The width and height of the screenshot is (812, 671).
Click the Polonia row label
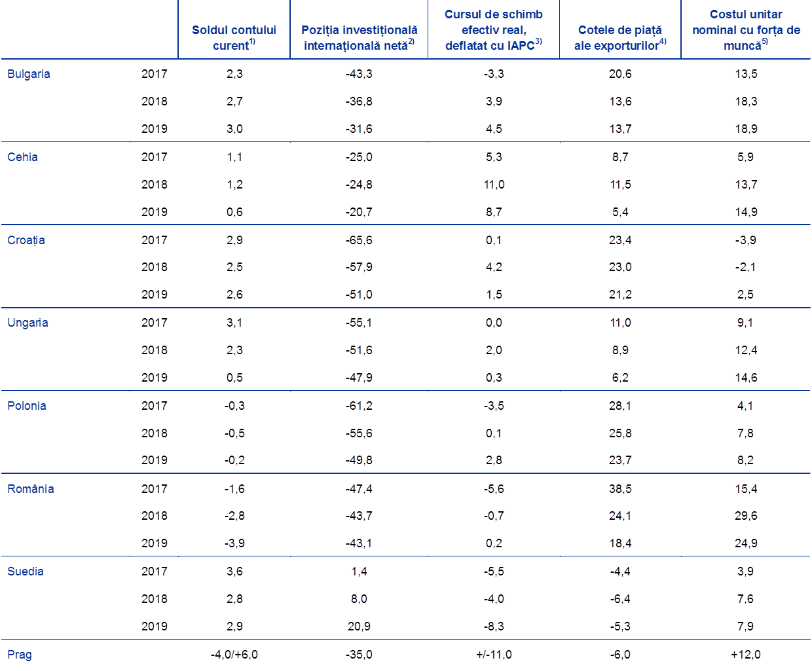point(27,406)
